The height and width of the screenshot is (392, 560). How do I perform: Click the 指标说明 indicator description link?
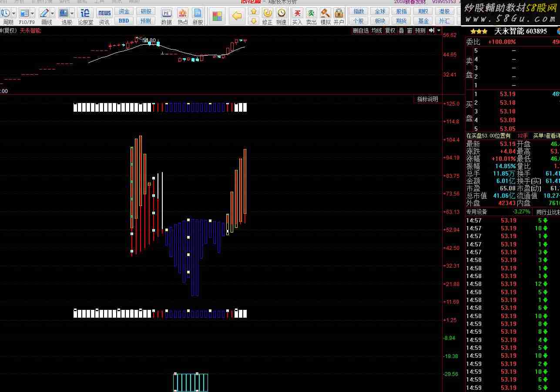click(x=427, y=99)
